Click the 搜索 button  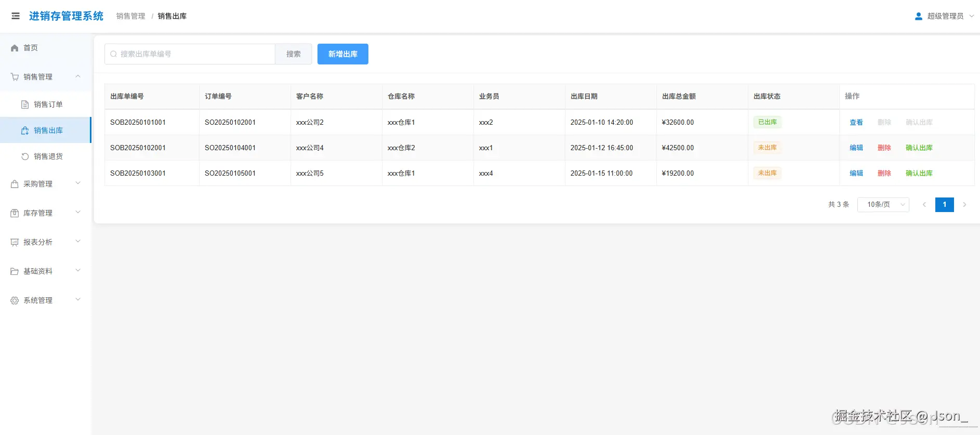tap(294, 54)
